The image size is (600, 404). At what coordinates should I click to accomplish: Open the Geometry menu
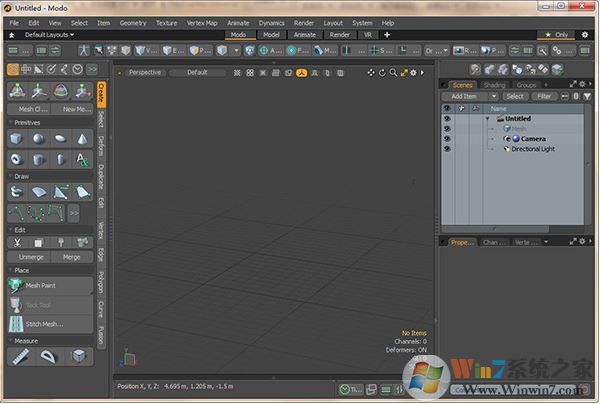click(132, 22)
